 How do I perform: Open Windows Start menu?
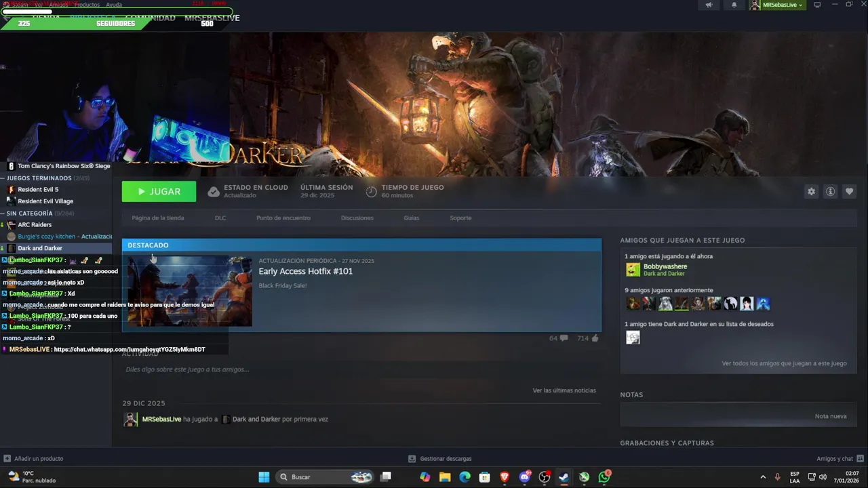264,477
